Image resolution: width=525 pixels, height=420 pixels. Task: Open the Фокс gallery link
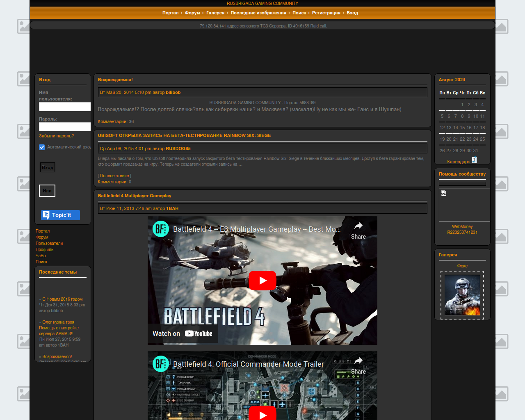(x=462, y=266)
